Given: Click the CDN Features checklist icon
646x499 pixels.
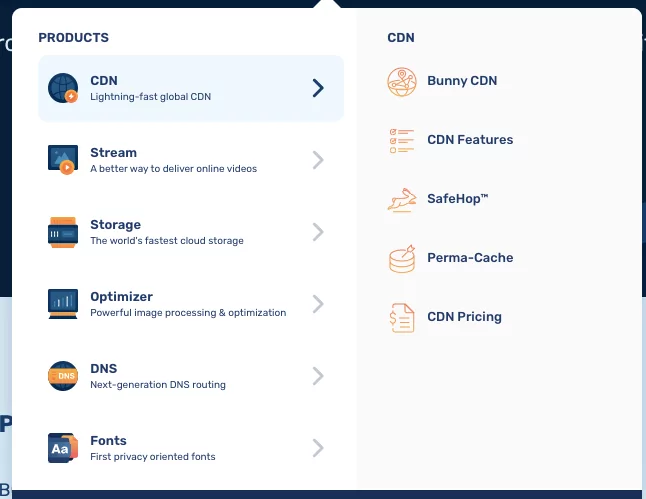Looking at the screenshot, I should coord(402,141).
